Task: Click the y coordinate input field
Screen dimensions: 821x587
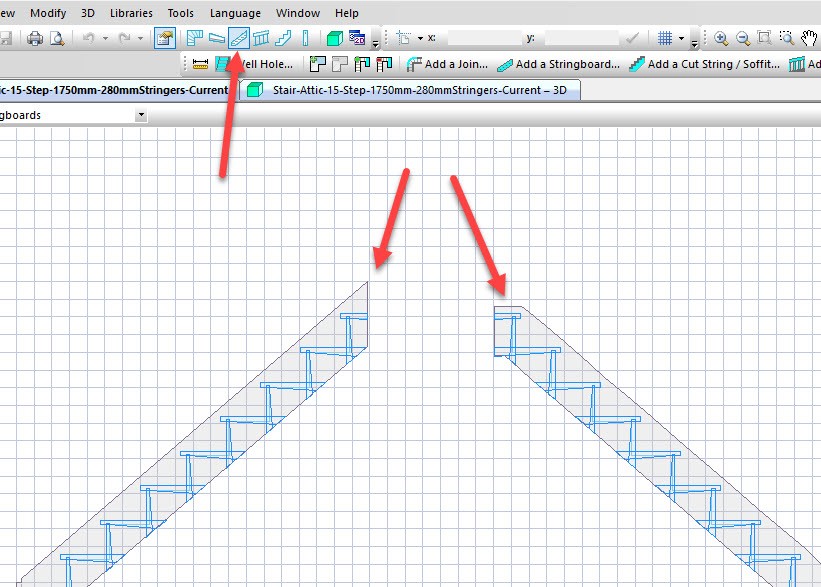Action: [x=582, y=38]
